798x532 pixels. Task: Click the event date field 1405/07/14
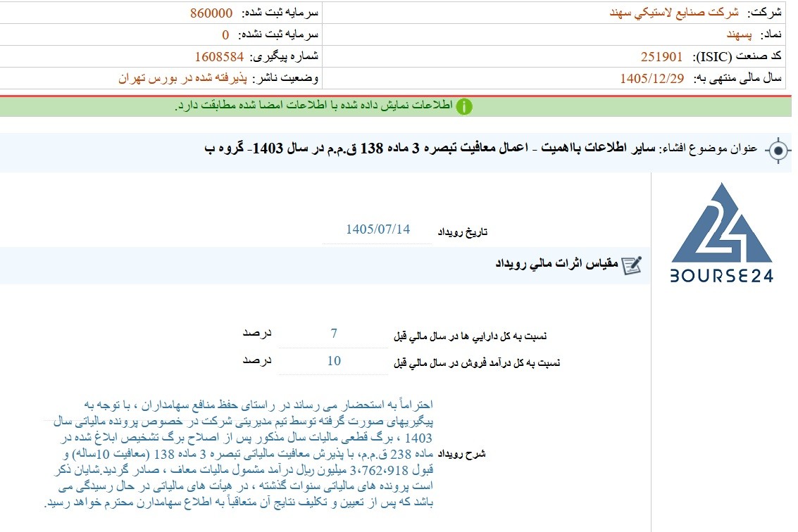click(x=378, y=229)
